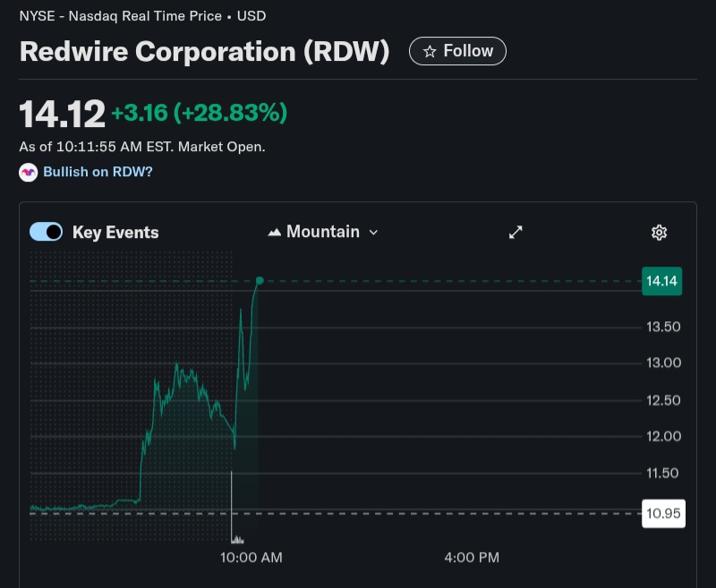716x588 pixels.
Task: Open the Mountain chart type dropdown
Action: [323, 232]
